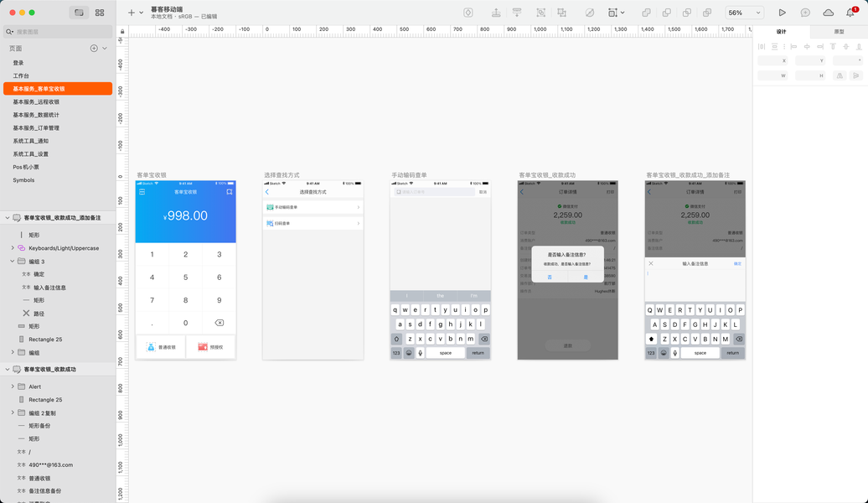Open the insert menu dropdown arrow
Screen dimensions: 868x503
click(x=141, y=13)
